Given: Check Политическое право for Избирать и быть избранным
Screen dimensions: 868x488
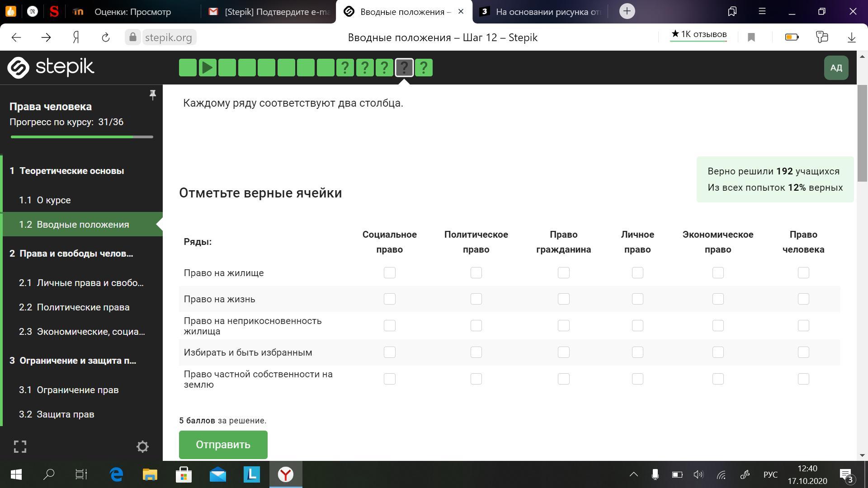Looking at the screenshot, I should 476,352.
